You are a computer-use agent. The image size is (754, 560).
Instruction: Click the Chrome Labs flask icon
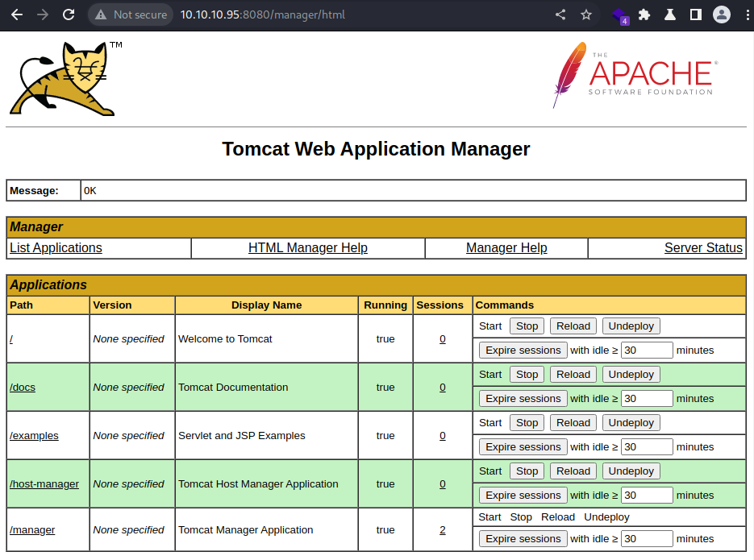tap(670, 15)
